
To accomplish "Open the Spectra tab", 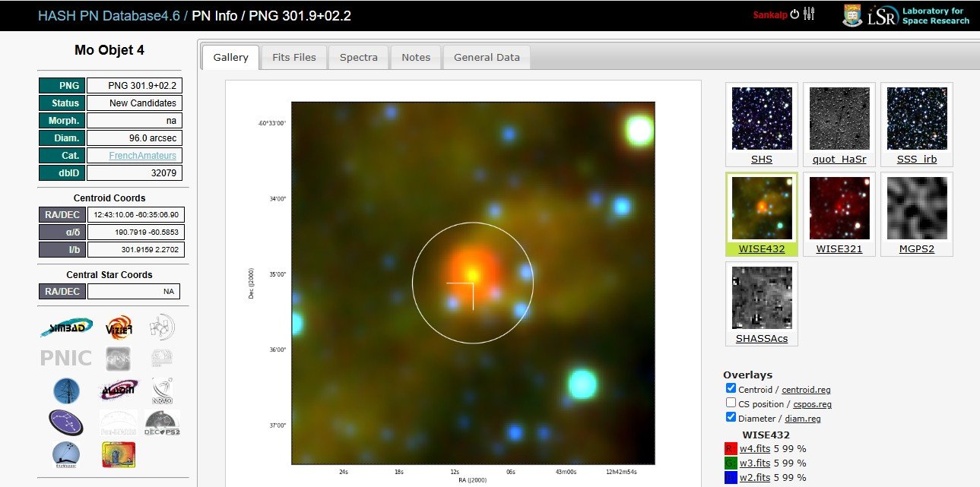I will click(x=358, y=57).
